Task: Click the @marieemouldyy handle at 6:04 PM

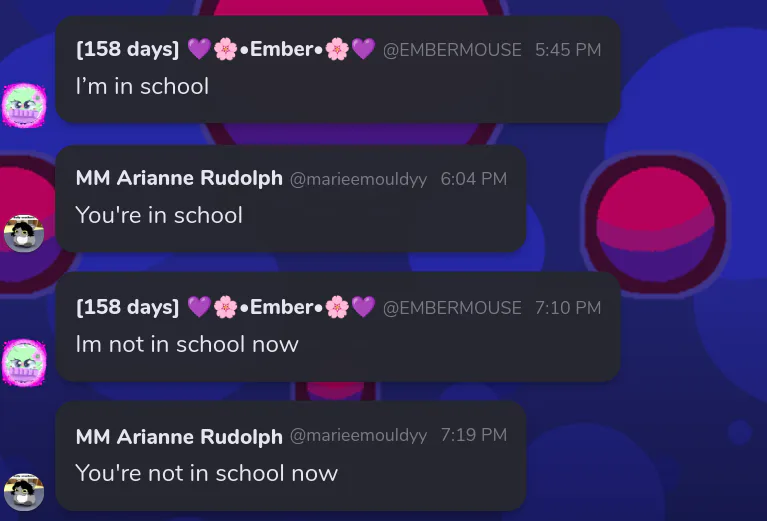Action: point(358,180)
